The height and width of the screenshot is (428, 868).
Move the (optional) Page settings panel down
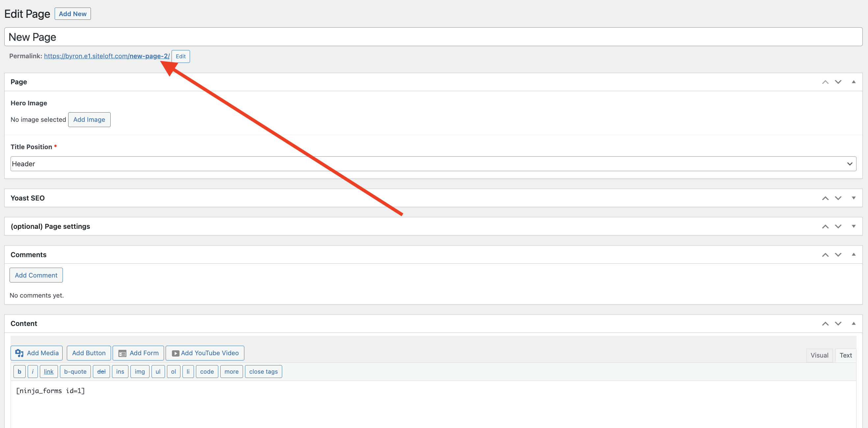[x=838, y=227]
